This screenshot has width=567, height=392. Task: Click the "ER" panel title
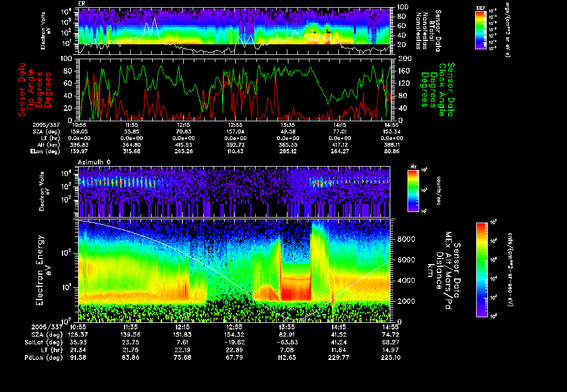coord(81,4)
